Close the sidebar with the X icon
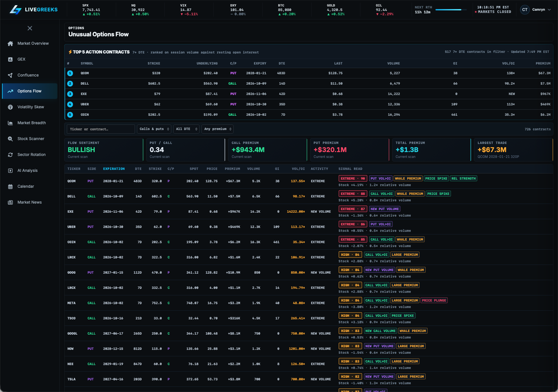 coord(30,28)
